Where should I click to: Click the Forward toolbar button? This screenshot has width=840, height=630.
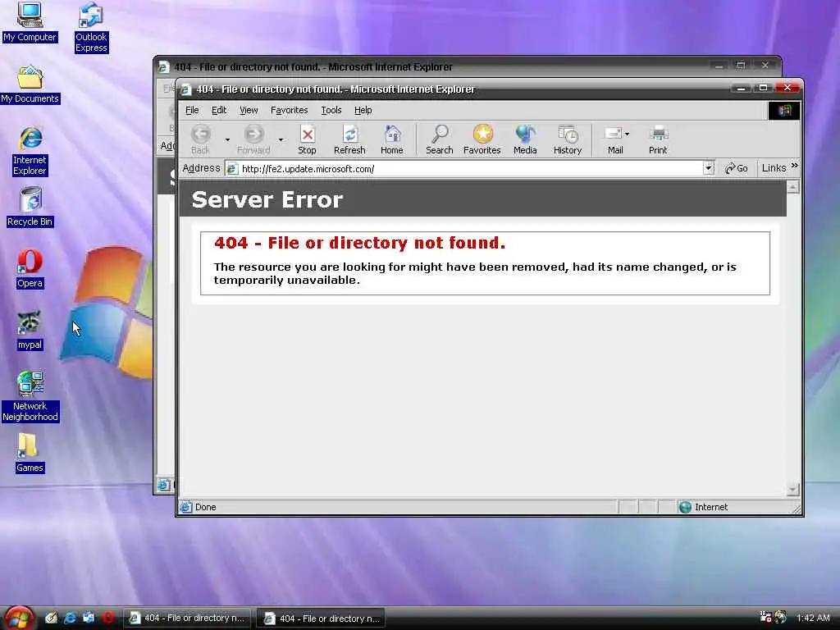pyautogui.click(x=254, y=139)
